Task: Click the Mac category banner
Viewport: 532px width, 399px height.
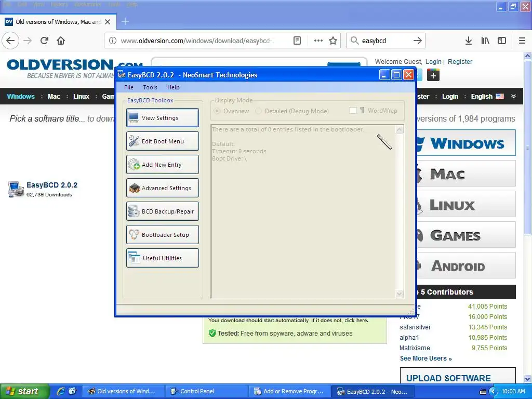Action: pyautogui.click(x=466, y=174)
